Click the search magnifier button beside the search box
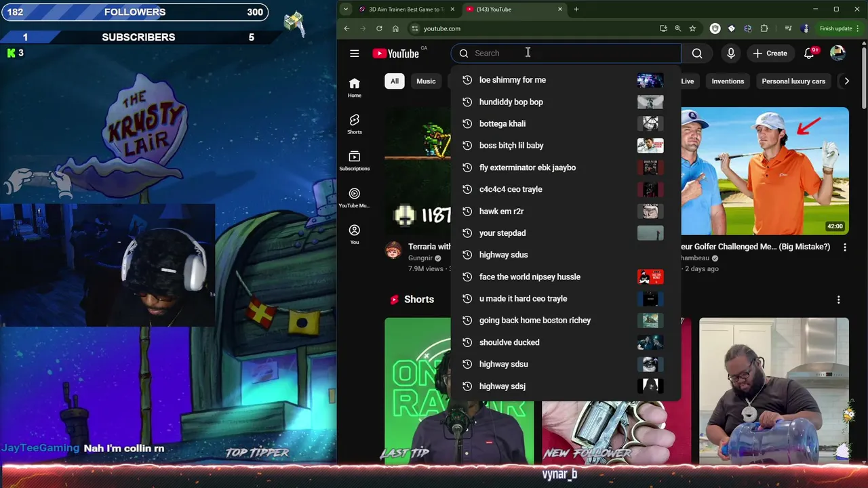 tap(696, 54)
